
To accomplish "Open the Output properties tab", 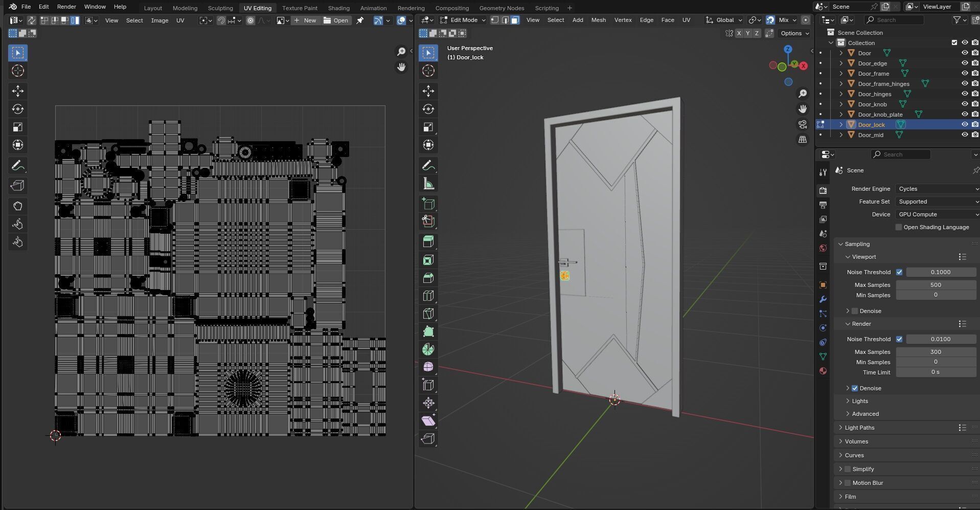I will point(823,205).
